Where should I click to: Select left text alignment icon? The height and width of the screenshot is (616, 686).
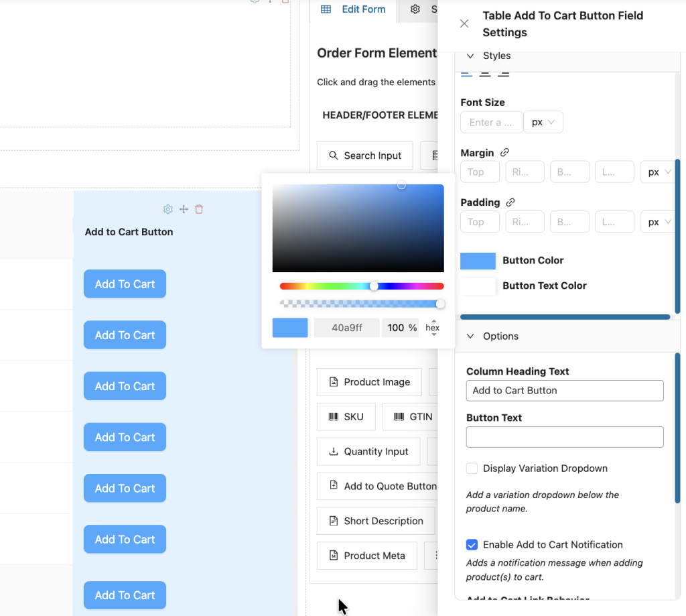pyautogui.click(x=466, y=74)
